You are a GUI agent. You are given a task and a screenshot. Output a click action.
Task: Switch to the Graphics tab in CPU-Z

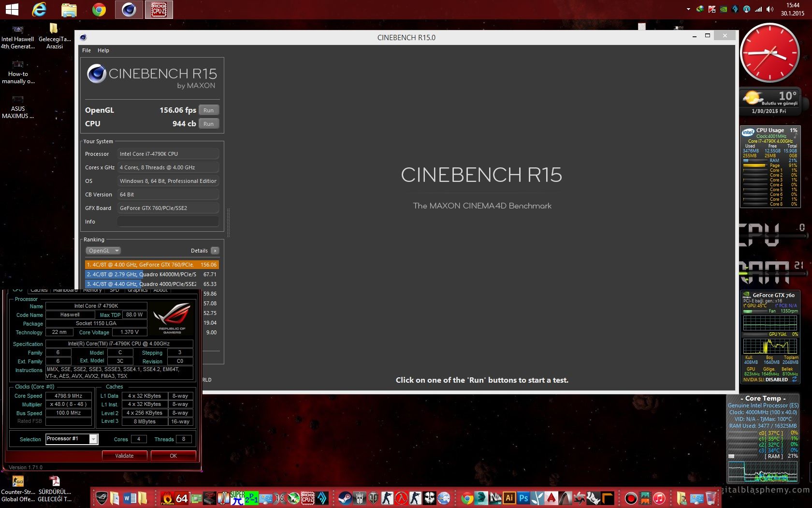138,290
